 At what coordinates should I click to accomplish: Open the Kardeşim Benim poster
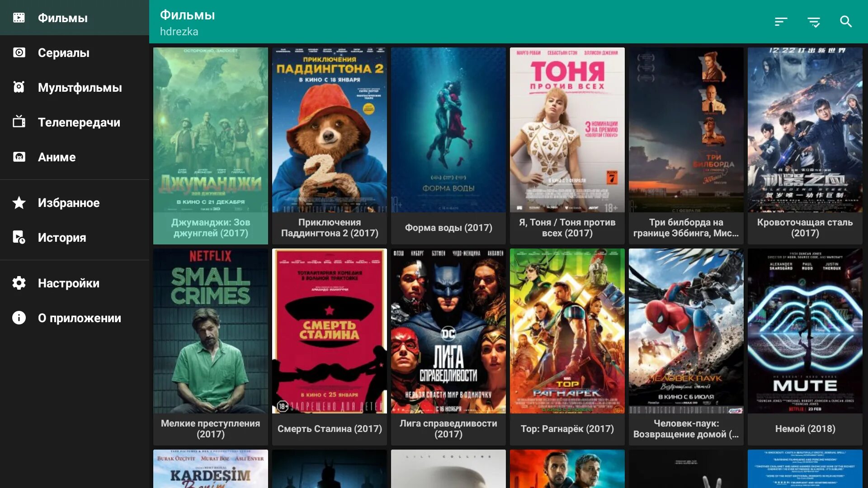(211, 469)
